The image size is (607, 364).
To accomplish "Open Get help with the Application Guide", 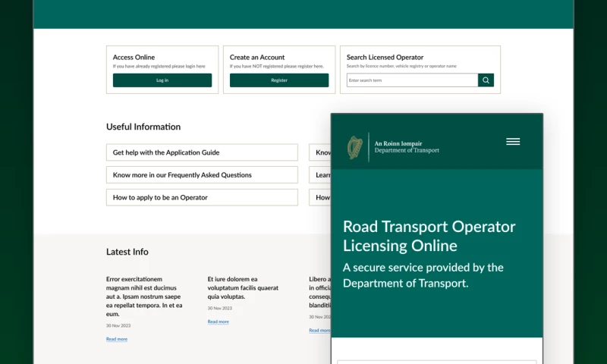I will tap(202, 152).
